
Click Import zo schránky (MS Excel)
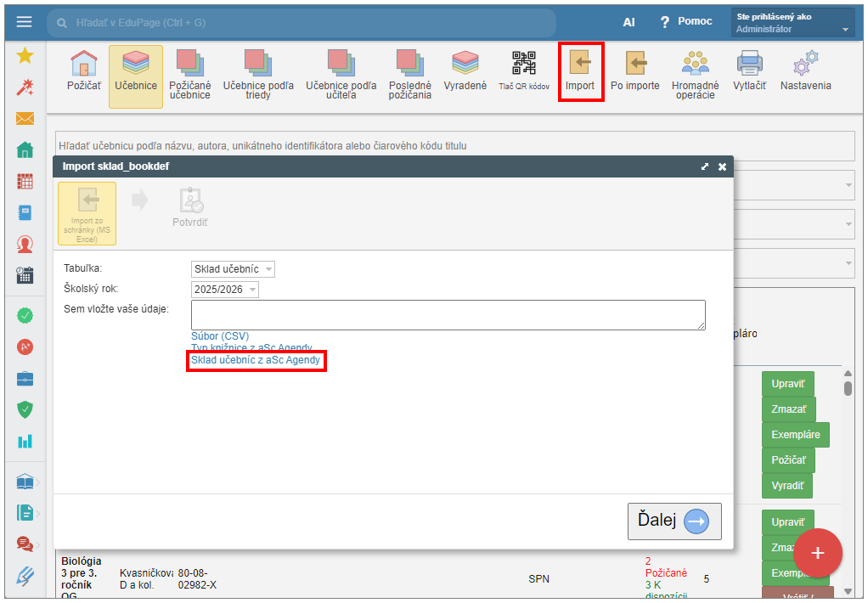pyautogui.click(x=87, y=213)
